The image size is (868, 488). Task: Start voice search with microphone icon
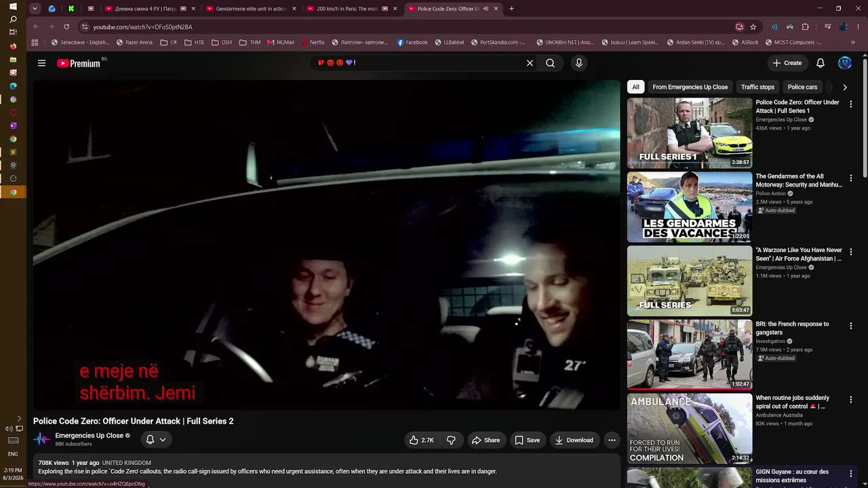point(578,63)
